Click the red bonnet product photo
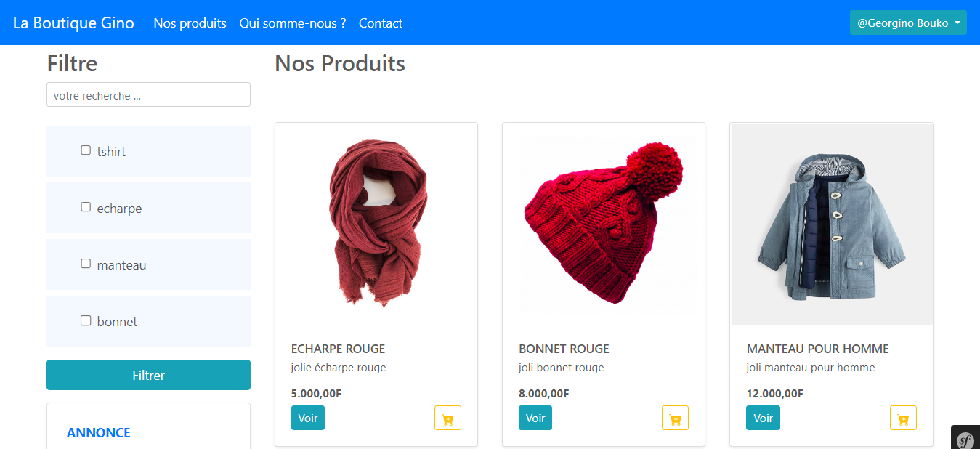 603,223
